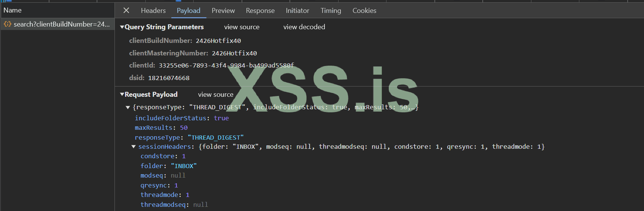Viewport: 644px width, 211px height.
Task: Open the Response tab
Action: [x=260, y=11]
